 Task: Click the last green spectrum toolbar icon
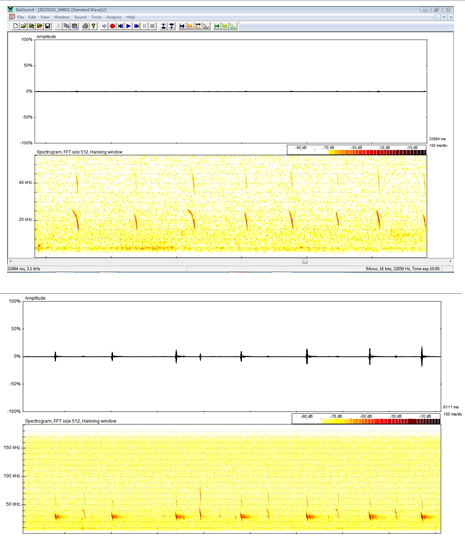(233, 26)
